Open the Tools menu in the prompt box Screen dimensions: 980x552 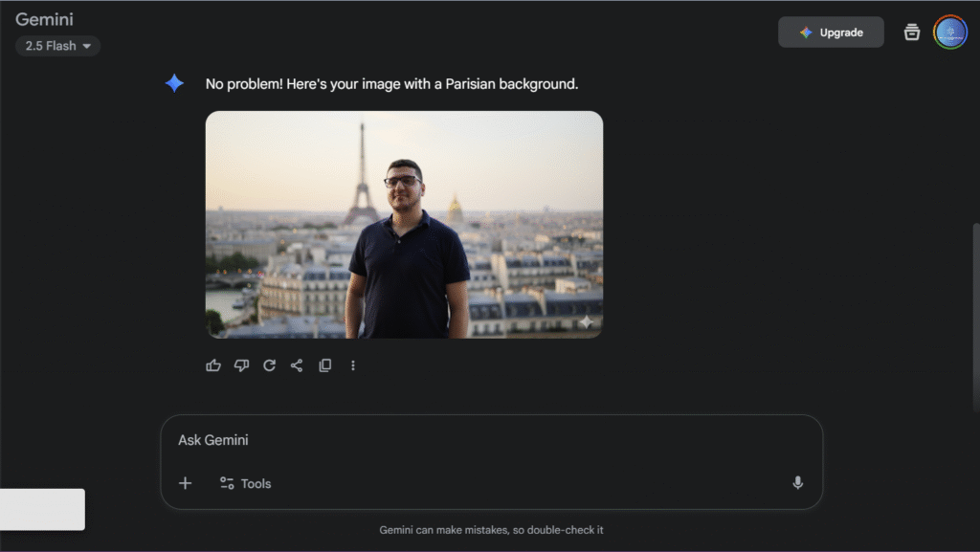[245, 483]
